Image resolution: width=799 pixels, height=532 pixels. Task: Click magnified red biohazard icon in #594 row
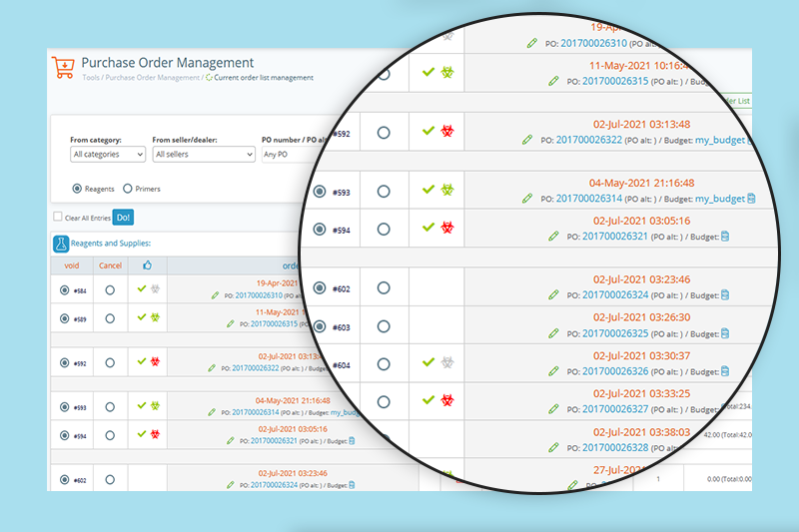447,228
